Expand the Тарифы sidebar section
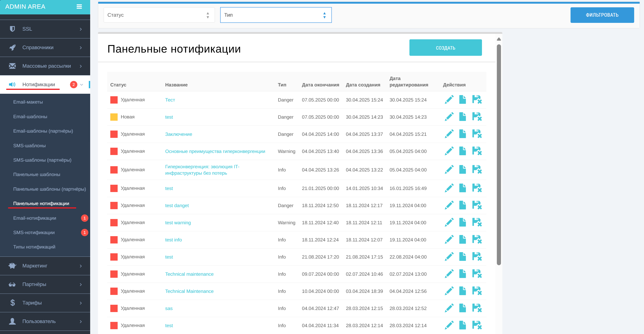644x334 pixels. click(x=45, y=303)
